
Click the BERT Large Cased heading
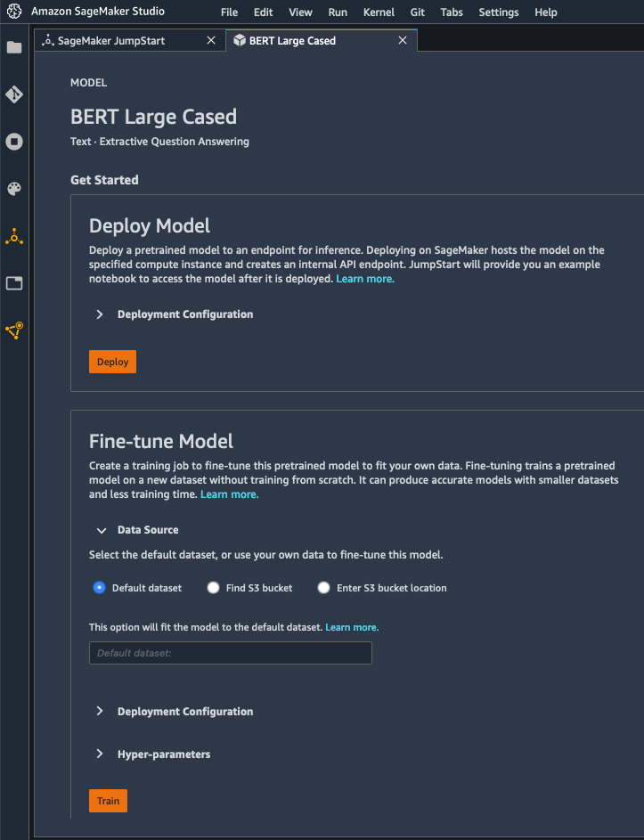click(154, 117)
